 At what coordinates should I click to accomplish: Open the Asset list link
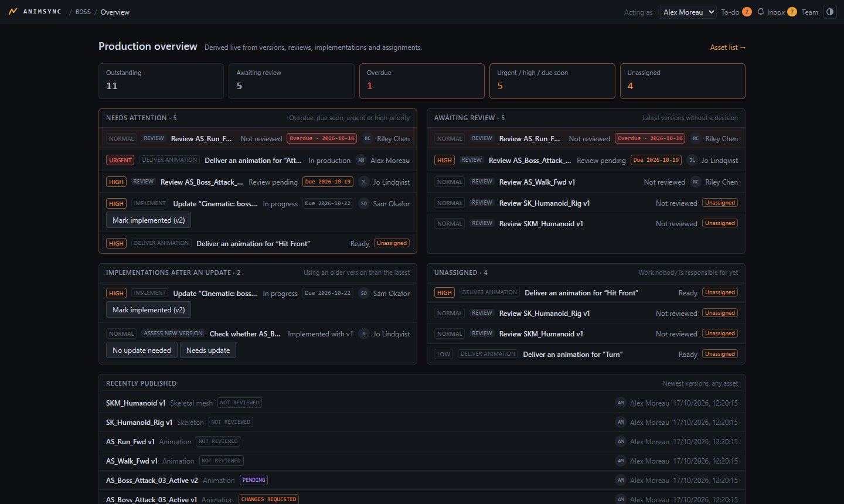[x=728, y=47]
